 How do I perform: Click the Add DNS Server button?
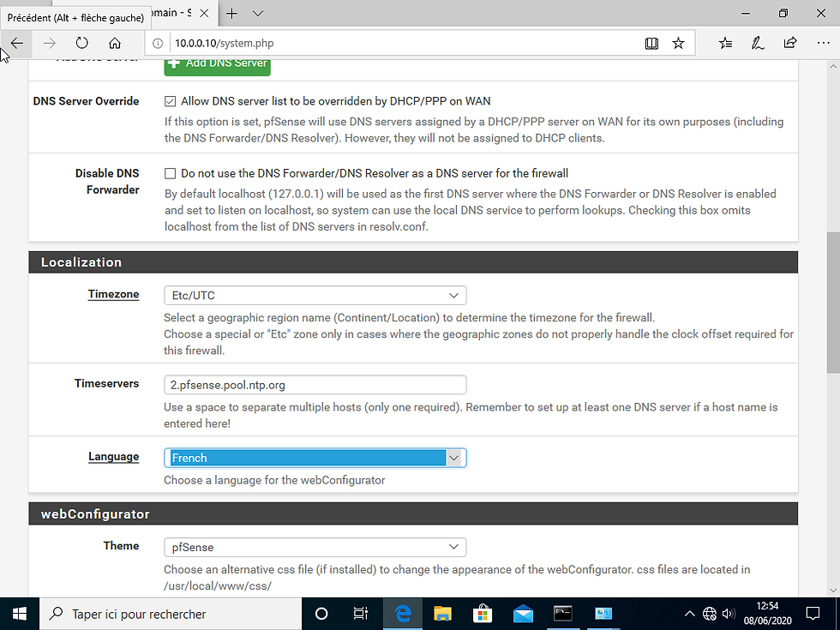pyautogui.click(x=217, y=66)
